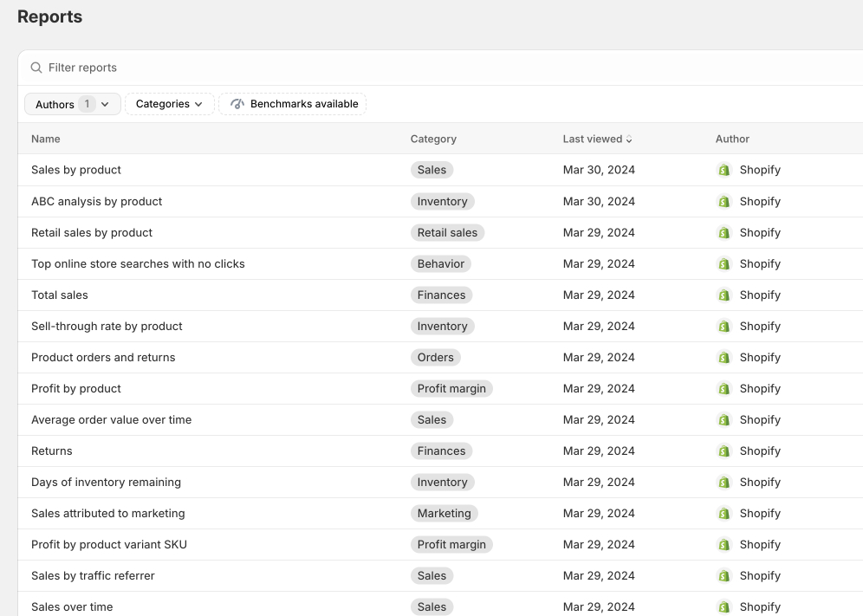The width and height of the screenshot is (863, 616).
Task: Click the search magnifier icon in filter bar
Action: (x=36, y=68)
